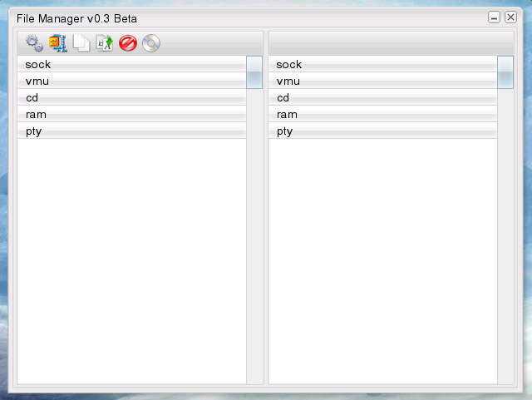Select cd in the left pane
This screenshot has width=532, height=400.
(x=131, y=97)
